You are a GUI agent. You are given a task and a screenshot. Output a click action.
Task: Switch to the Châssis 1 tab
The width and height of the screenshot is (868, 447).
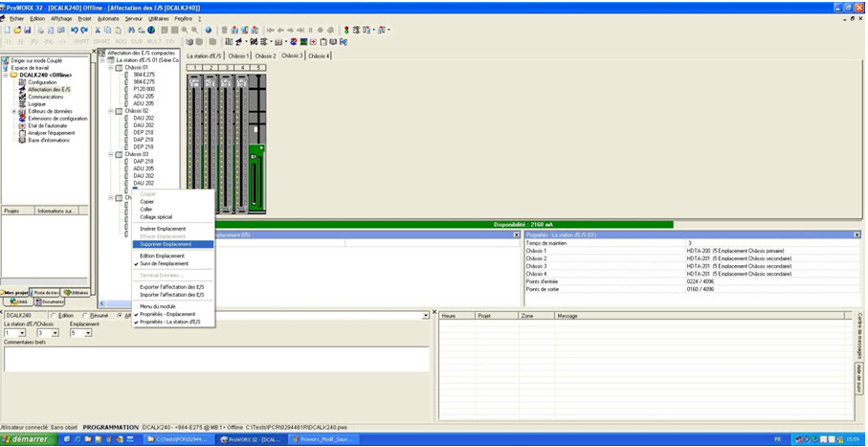click(x=238, y=56)
